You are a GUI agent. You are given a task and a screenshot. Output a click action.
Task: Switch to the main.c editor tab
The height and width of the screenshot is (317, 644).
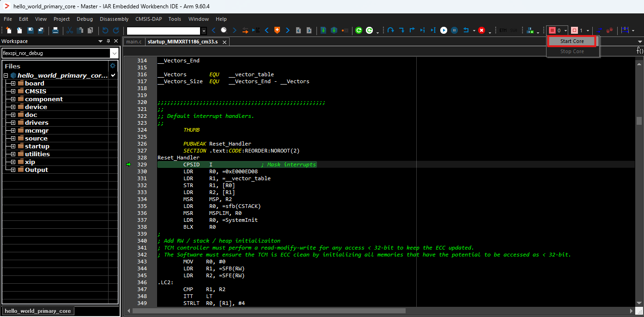[x=134, y=42]
